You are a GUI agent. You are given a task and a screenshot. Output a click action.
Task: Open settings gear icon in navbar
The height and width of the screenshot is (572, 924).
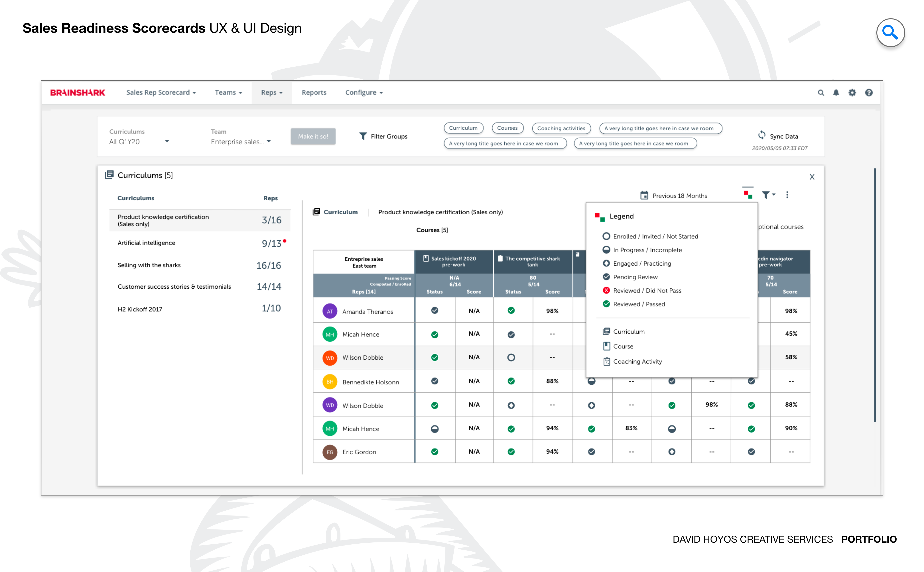click(852, 93)
